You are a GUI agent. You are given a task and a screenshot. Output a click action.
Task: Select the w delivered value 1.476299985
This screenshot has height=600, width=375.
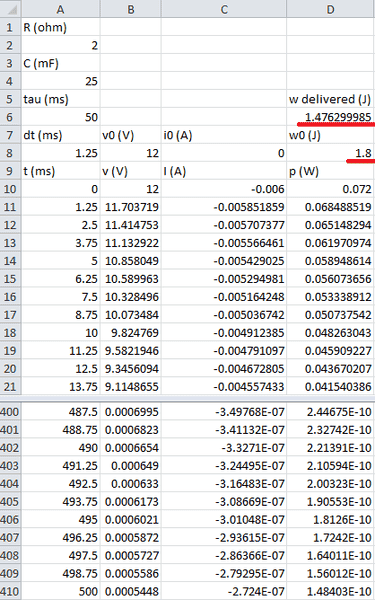click(331, 117)
